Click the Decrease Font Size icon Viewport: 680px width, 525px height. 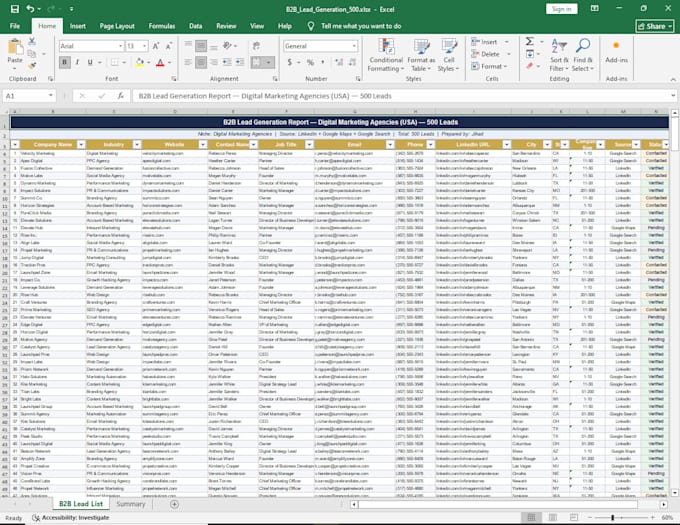(169, 46)
